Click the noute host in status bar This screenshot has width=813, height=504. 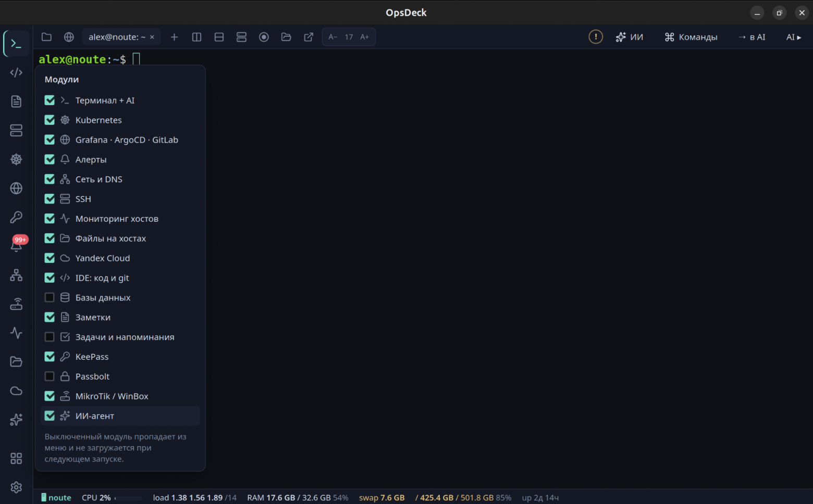pyautogui.click(x=56, y=498)
